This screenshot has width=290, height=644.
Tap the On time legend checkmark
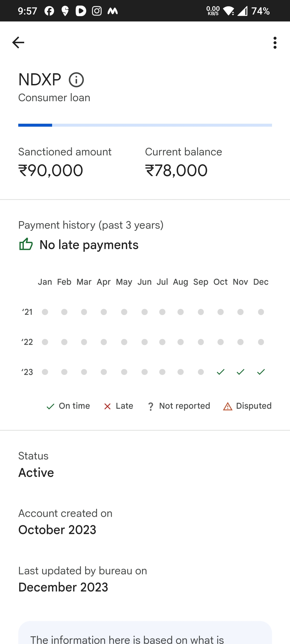[50, 407]
